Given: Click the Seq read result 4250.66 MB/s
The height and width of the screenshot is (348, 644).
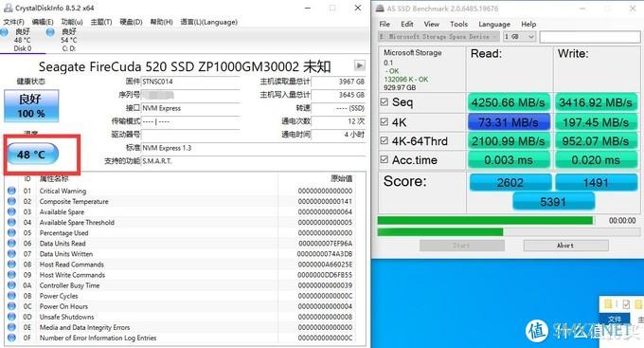Looking at the screenshot, I should coord(509,102).
